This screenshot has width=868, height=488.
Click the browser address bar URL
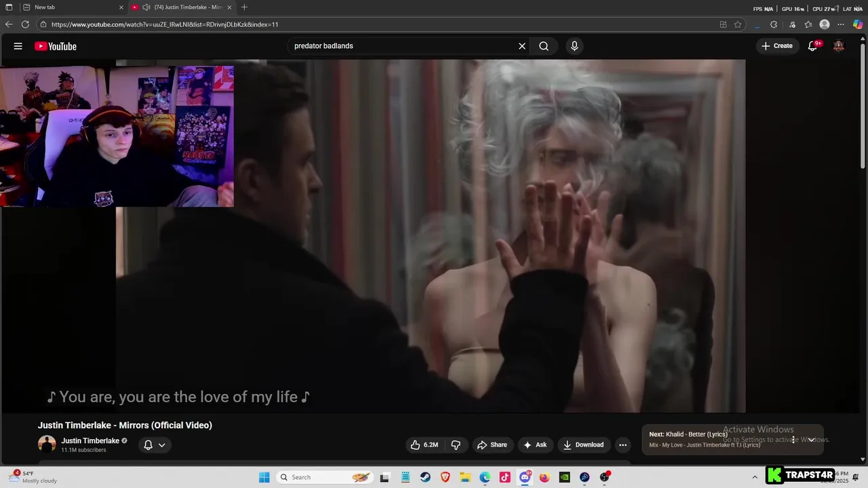point(165,24)
